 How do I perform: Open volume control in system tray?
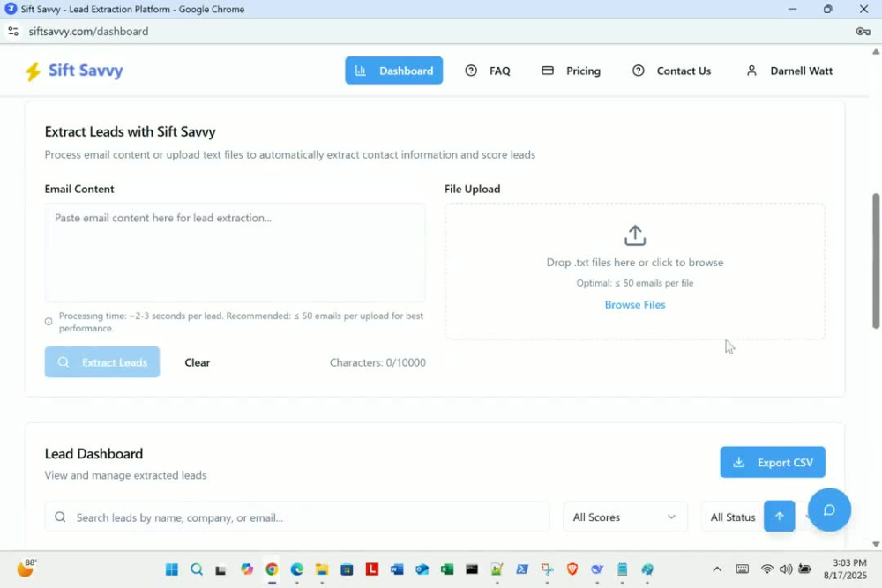pyautogui.click(x=786, y=569)
